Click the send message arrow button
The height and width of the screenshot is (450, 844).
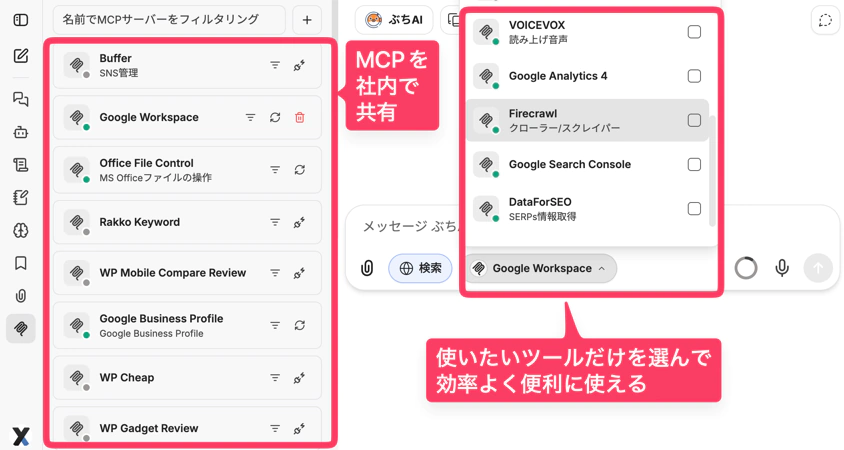tap(818, 268)
